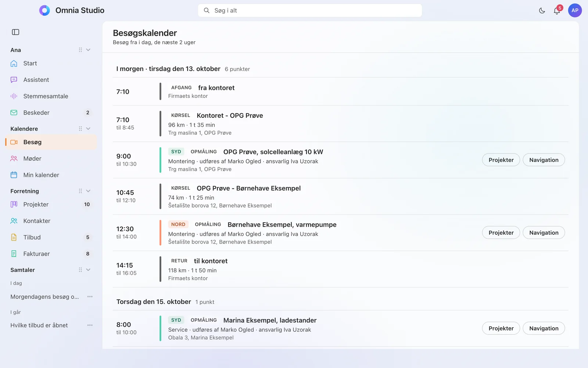Open the AP user avatar menu
The width and height of the screenshot is (588, 368).
click(575, 10)
